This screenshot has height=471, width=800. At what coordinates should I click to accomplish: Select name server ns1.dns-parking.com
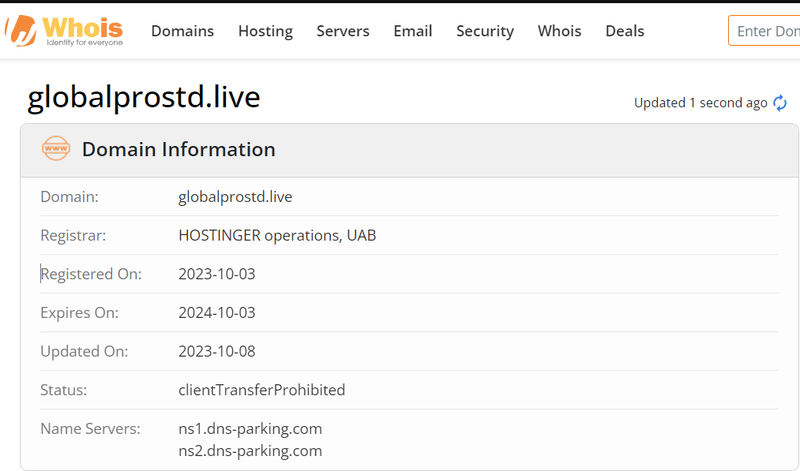pyautogui.click(x=250, y=429)
